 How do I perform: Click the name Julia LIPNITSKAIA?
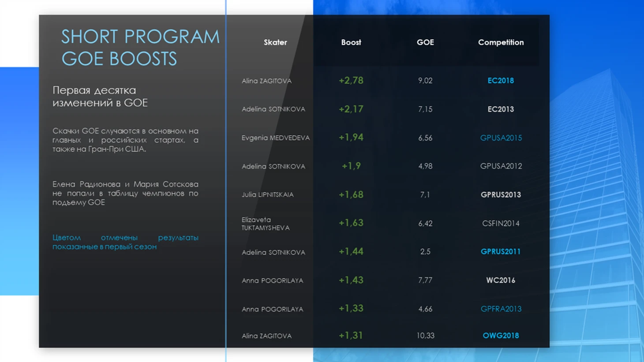pos(267,195)
